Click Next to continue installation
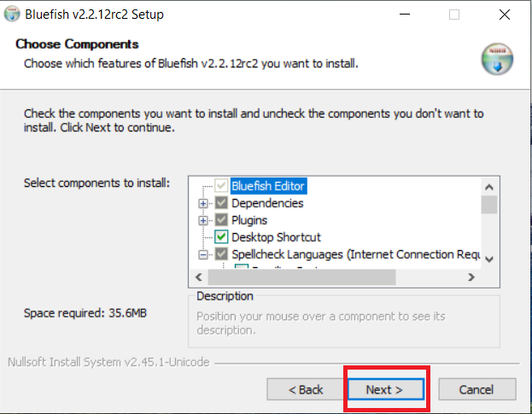 386,389
